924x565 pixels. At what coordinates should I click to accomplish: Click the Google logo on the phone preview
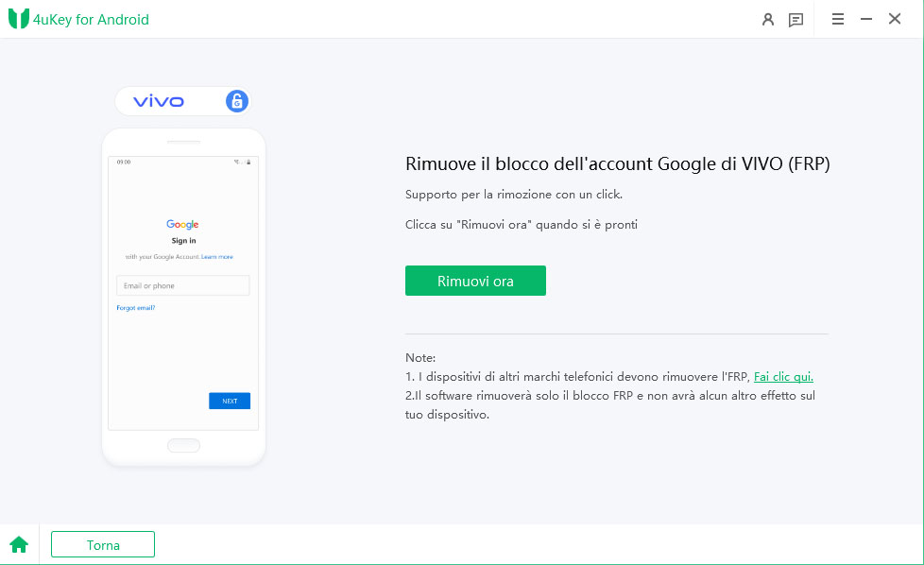[182, 225]
